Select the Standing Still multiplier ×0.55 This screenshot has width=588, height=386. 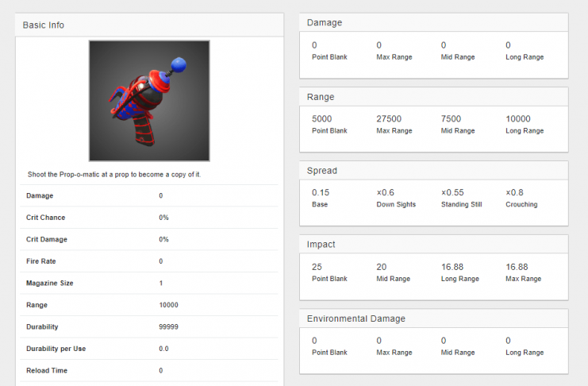pyautogui.click(x=452, y=192)
